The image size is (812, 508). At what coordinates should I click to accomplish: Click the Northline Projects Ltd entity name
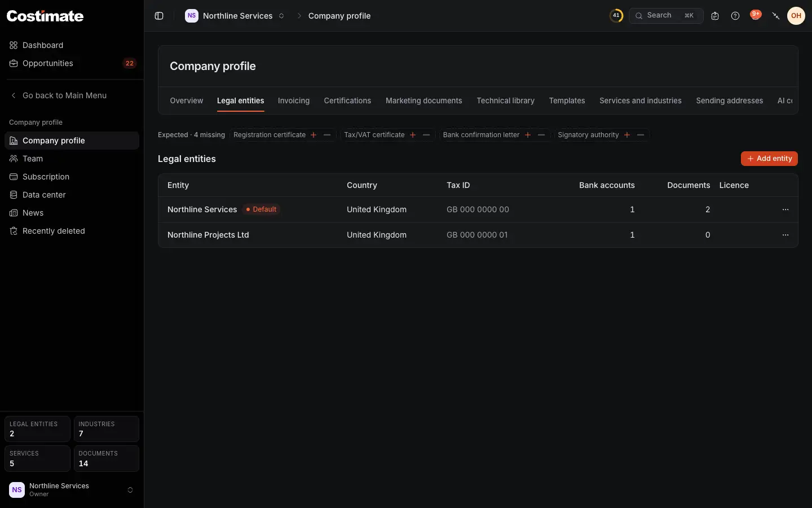pyautogui.click(x=208, y=235)
